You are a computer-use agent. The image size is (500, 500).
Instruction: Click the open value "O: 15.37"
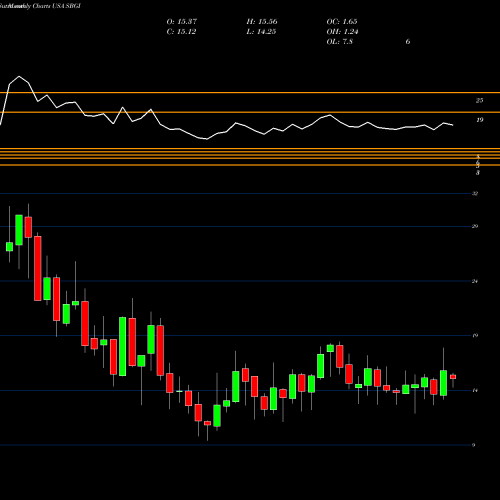click(x=182, y=22)
